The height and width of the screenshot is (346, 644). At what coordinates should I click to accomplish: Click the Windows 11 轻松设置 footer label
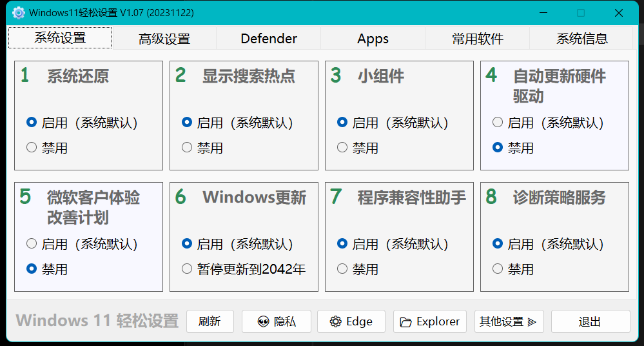[97, 320]
